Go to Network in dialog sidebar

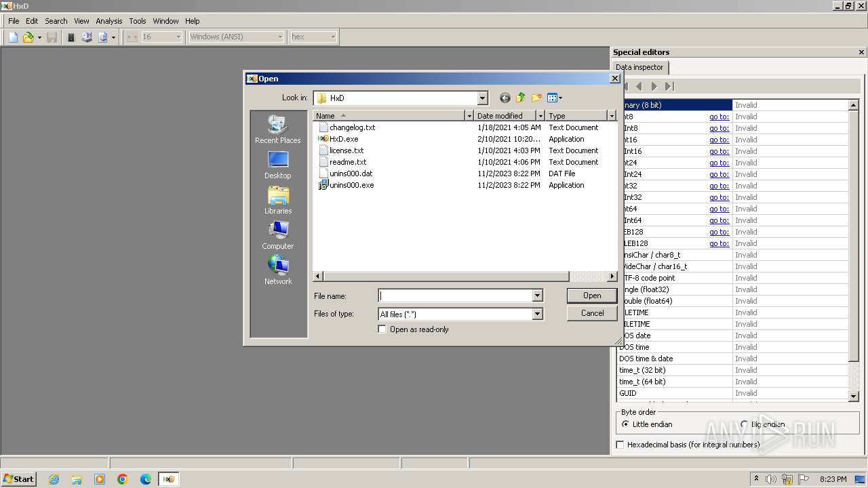pyautogui.click(x=278, y=270)
